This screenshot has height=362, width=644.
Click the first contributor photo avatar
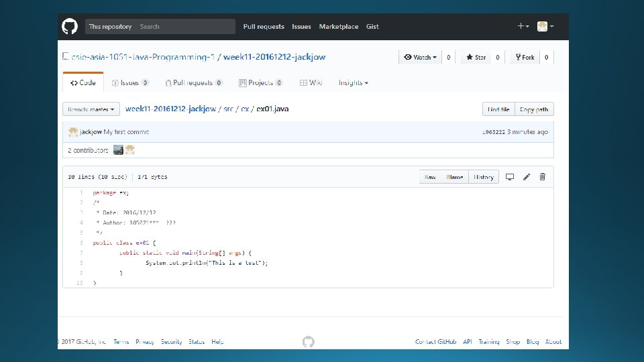click(x=118, y=149)
